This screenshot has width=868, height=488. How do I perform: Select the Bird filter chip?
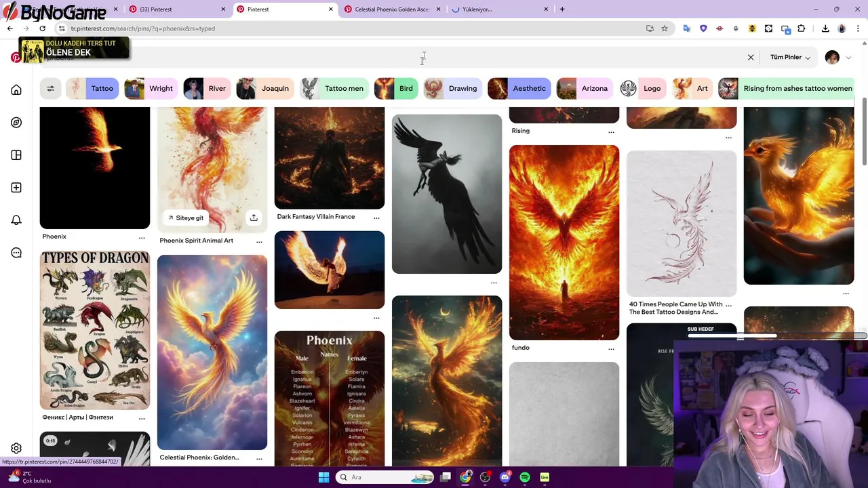(395, 88)
